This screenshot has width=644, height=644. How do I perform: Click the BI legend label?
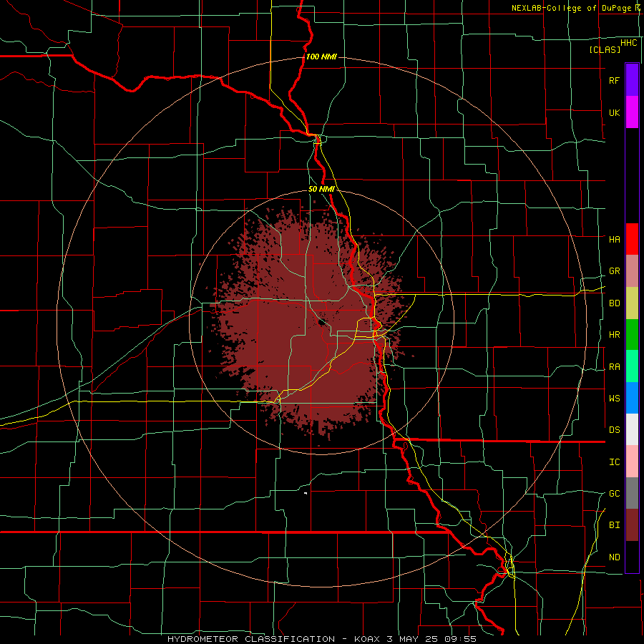point(614,525)
